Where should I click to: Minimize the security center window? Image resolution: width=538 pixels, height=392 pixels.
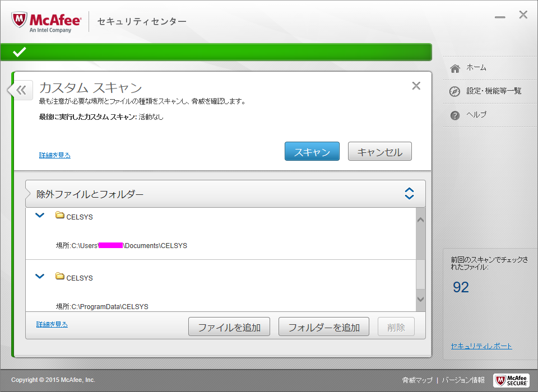tap(500, 17)
